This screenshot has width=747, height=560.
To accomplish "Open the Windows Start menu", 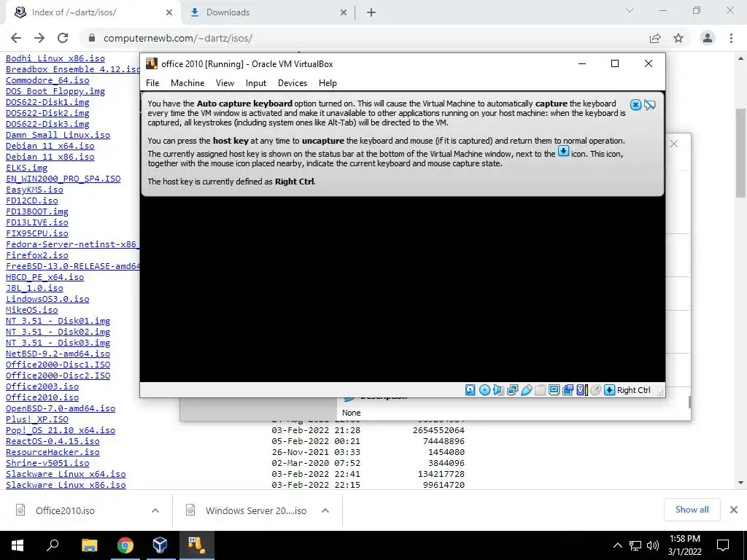I will pos(18,545).
